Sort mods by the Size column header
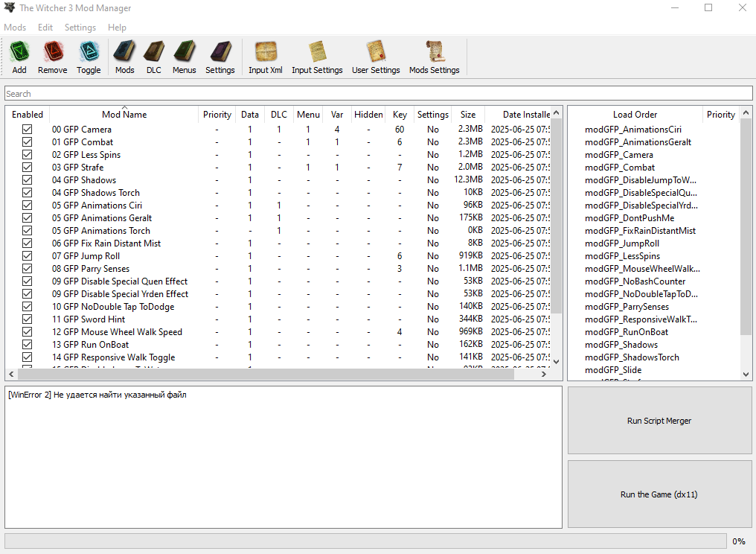The height and width of the screenshot is (554, 756). [x=468, y=115]
